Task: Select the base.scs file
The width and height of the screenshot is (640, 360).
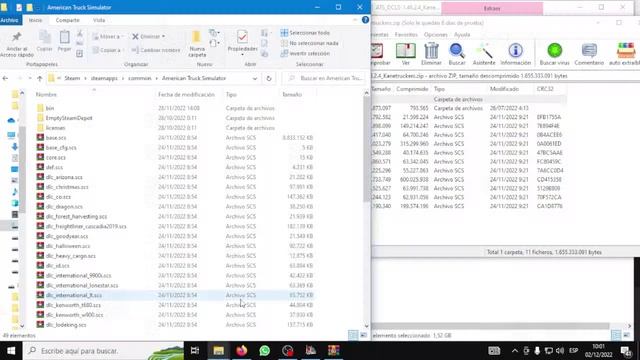Action: click(x=56, y=138)
